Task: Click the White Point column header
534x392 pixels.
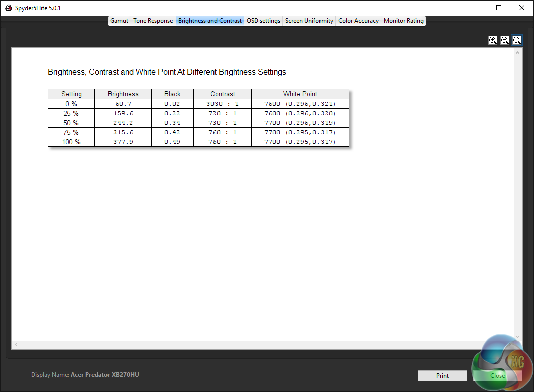Action: coord(300,94)
